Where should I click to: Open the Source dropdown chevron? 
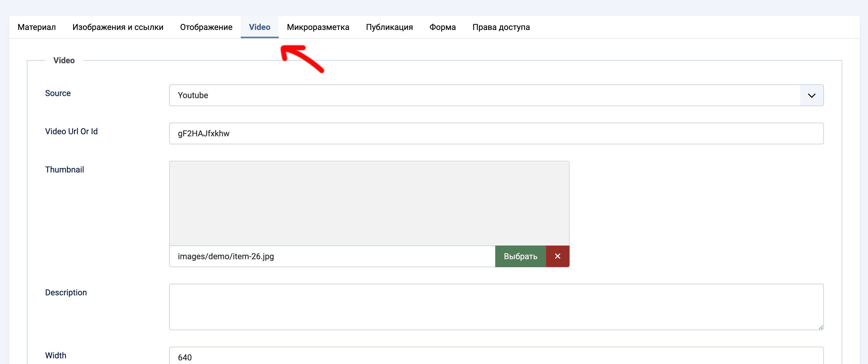point(811,95)
